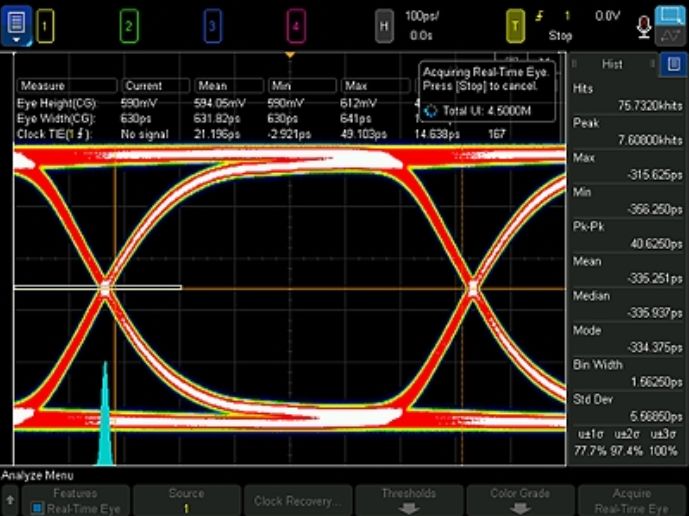Open the Source 1 selector softkey
Screen dimensions: 690x516
186,501
